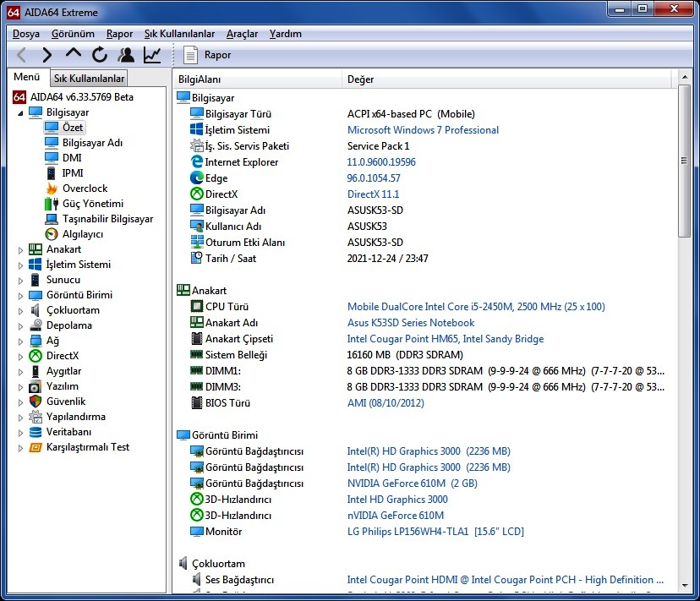
Task: Open Asus K53SD Series Notebook link
Action: click(411, 323)
